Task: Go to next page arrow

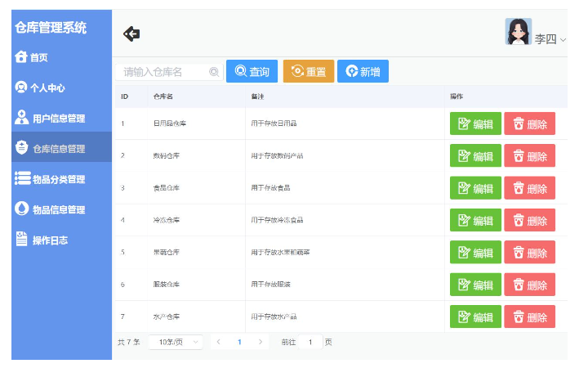Action: pyautogui.click(x=261, y=342)
